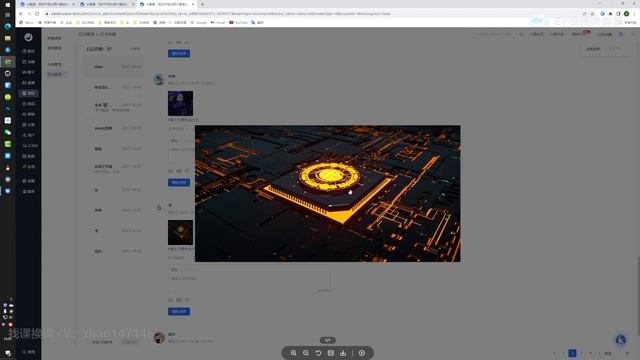This screenshot has width=640, height=360.
Task: Click the enlarged circuit chip image
Action: [327, 193]
